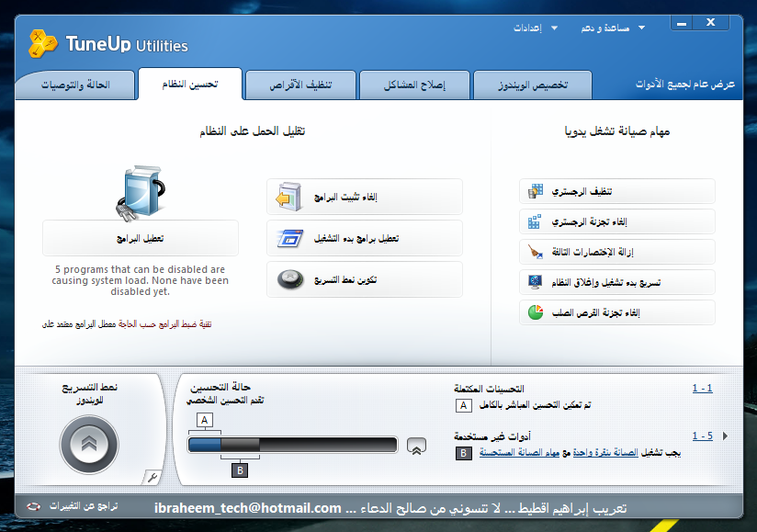The width and height of the screenshot is (757, 532).
Task: Click تعطيل برامج بدء التشغيل button
Action: click(365, 239)
